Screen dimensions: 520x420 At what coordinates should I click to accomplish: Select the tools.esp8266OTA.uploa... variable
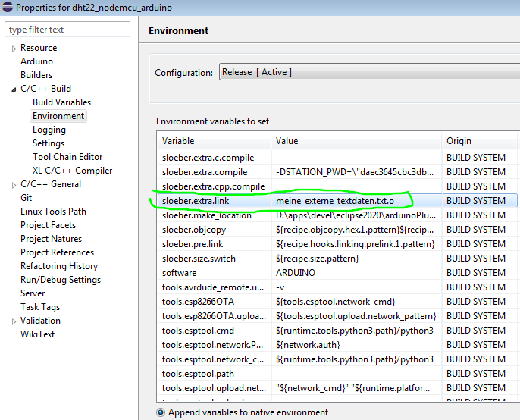[x=214, y=316]
